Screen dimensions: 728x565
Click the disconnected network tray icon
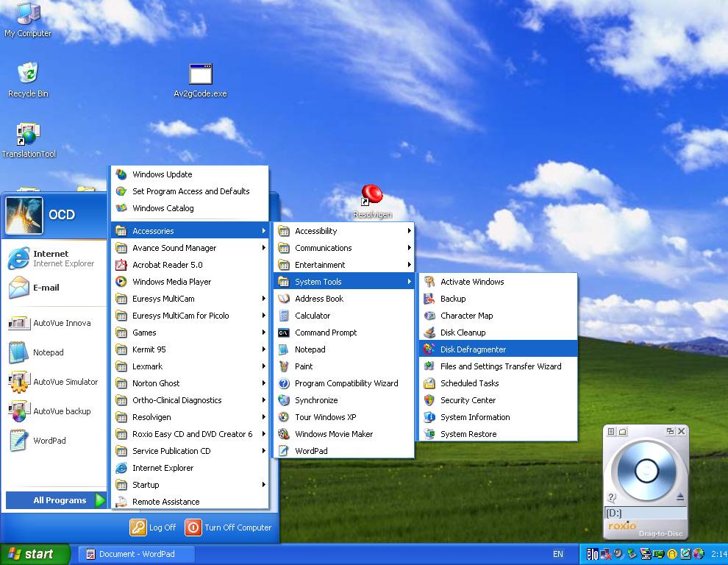point(605,554)
